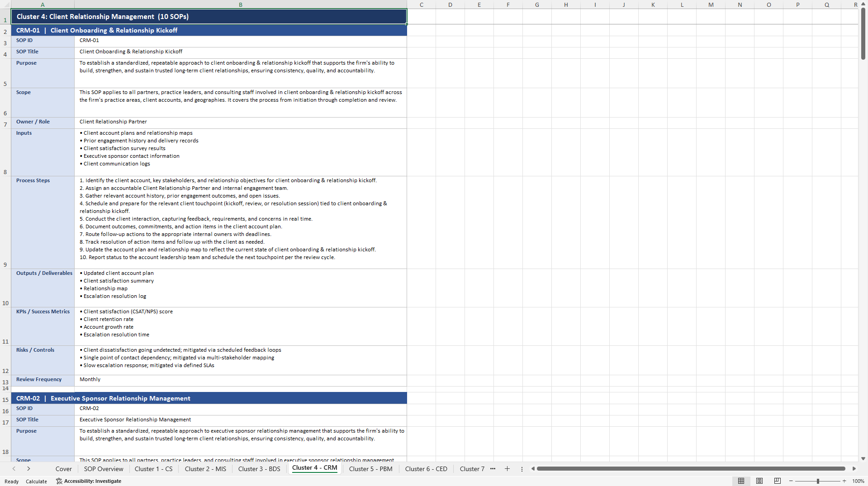Image resolution: width=868 pixels, height=486 pixels.
Task: Switch to Page Break Preview icon
Action: pos(778,481)
